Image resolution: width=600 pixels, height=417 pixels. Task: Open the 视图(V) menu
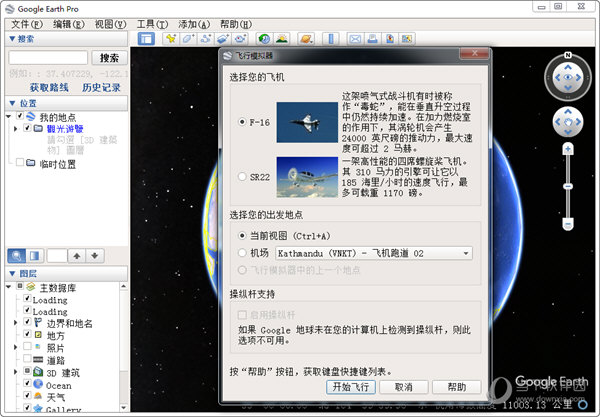(111, 24)
